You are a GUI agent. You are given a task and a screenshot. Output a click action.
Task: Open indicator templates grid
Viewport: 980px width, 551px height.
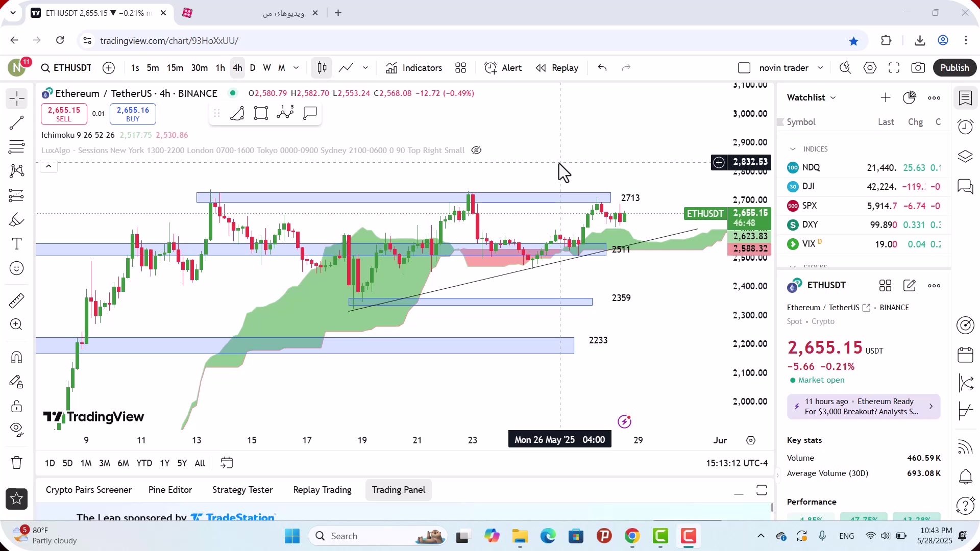461,68
